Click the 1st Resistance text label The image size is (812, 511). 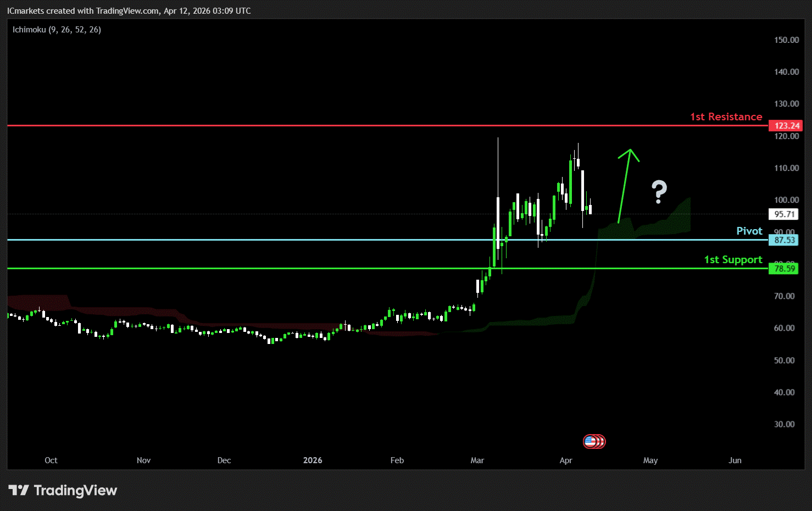click(726, 116)
